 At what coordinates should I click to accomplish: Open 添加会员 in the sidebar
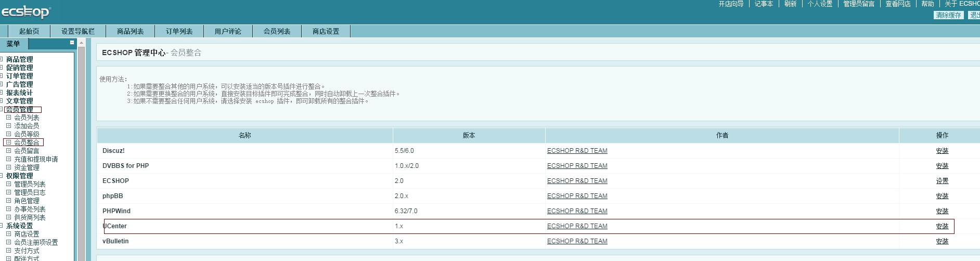27,126
